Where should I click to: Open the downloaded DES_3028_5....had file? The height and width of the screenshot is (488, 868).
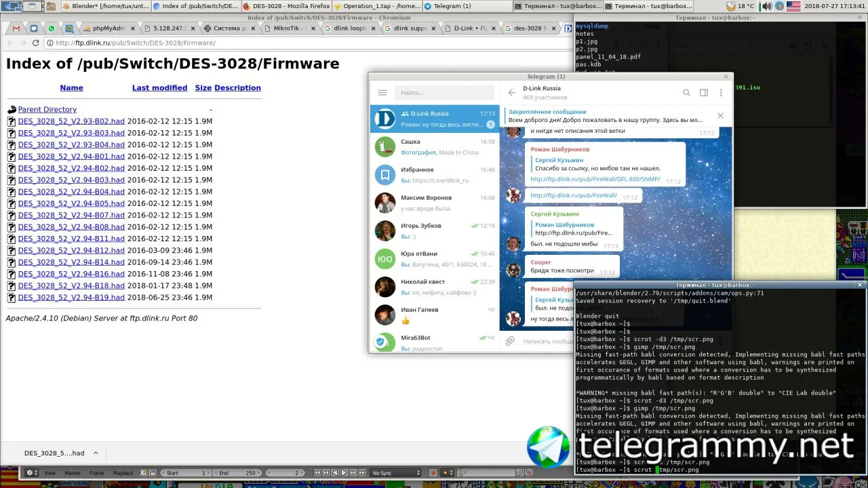[54, 453]
